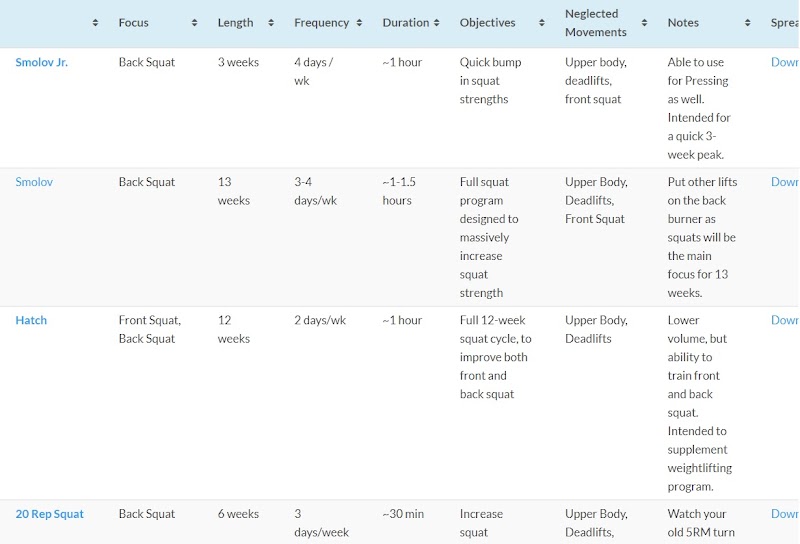Download the Smolov Jr. spreadsheet
The height and width of the screenshot is (544, 800).
point(785,62)
